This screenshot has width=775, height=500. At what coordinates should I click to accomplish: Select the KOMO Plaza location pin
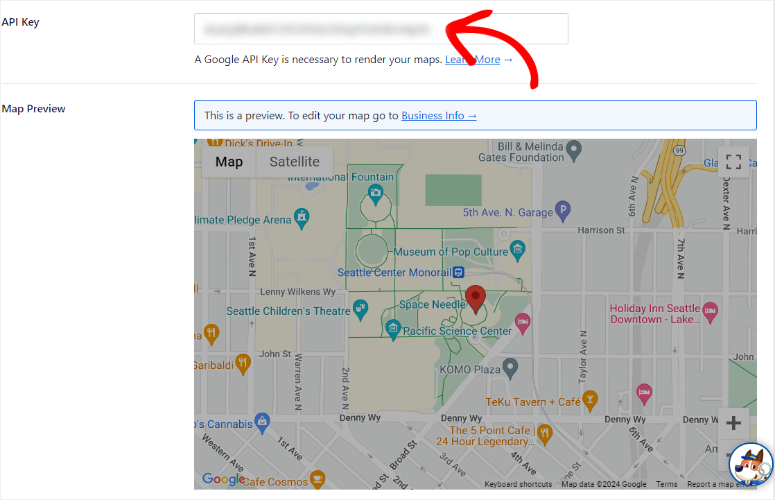[510, 368]
